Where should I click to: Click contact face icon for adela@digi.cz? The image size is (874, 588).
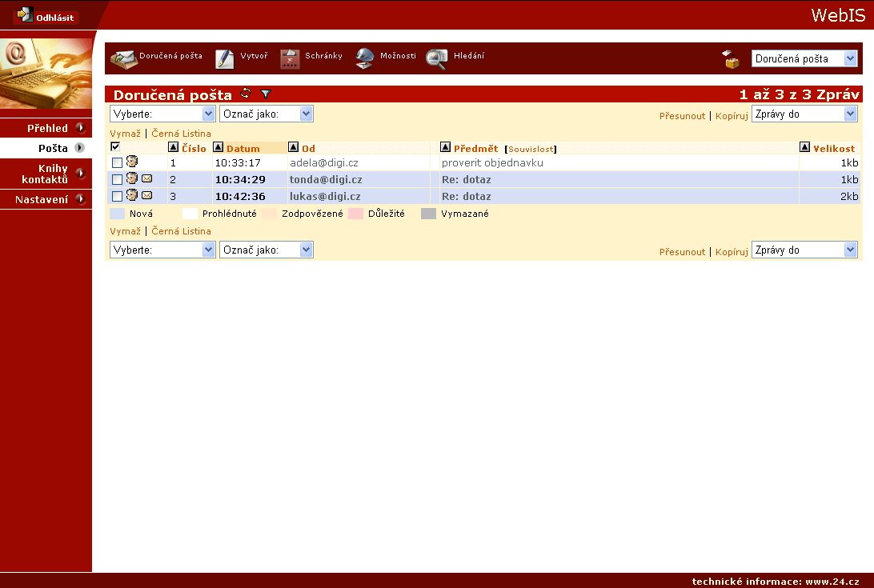coord(131,162)
